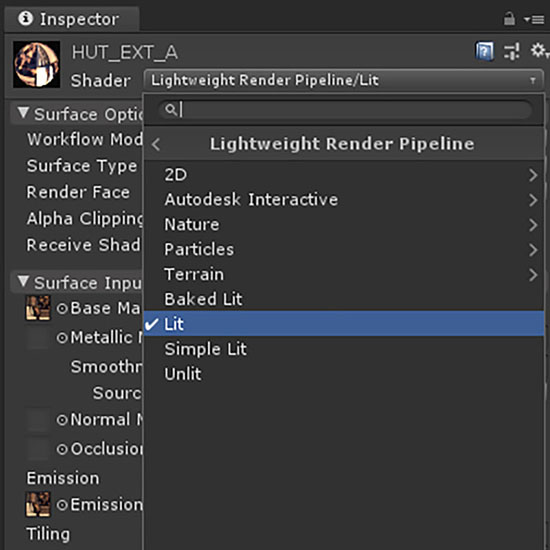Click the Inspector lock icon

[x=509, y=19]
